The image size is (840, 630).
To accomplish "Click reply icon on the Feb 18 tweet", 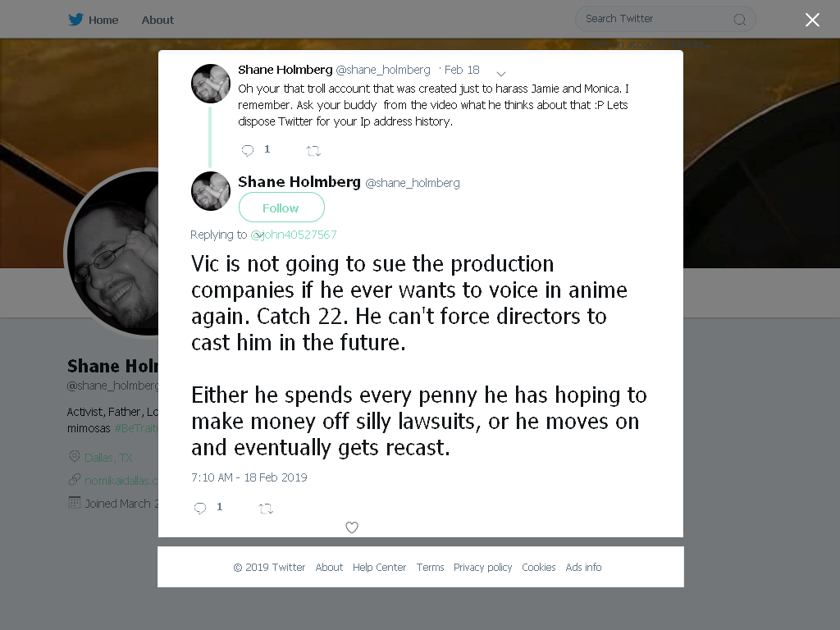I will 247,151.
